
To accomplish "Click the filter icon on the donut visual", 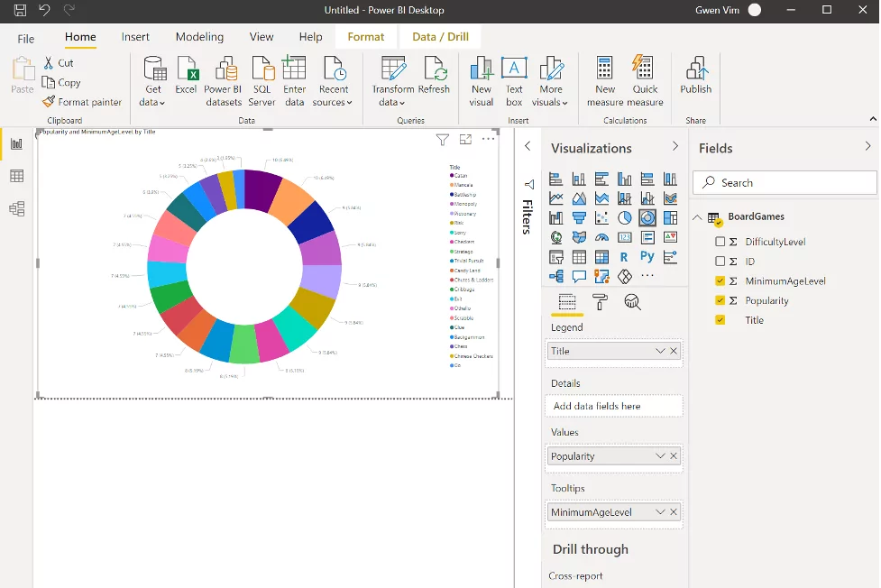I will coord(442,140).
